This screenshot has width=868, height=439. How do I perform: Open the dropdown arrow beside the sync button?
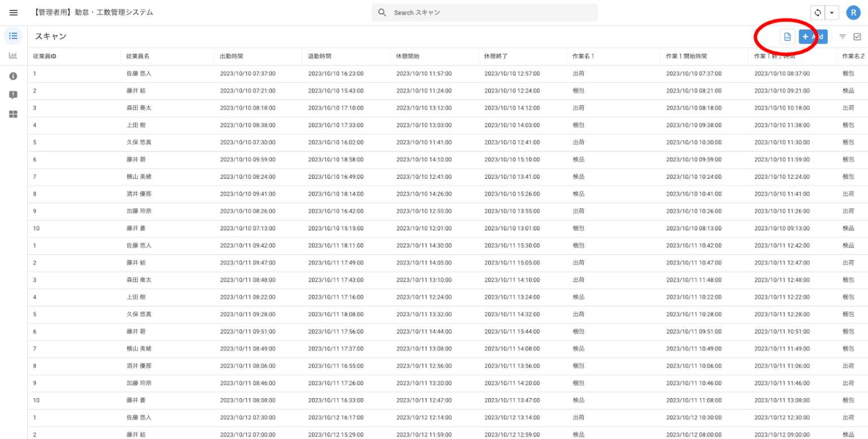pos(833,12)
